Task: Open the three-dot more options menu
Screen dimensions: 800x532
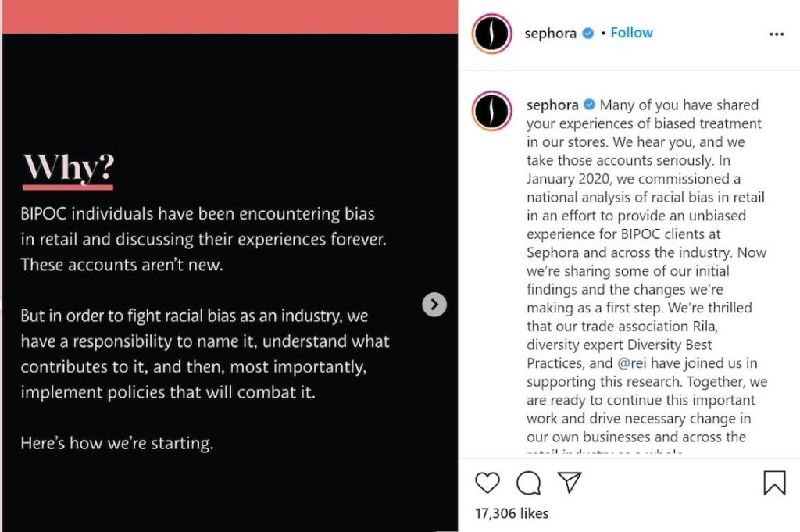Action: coord(776,34)
